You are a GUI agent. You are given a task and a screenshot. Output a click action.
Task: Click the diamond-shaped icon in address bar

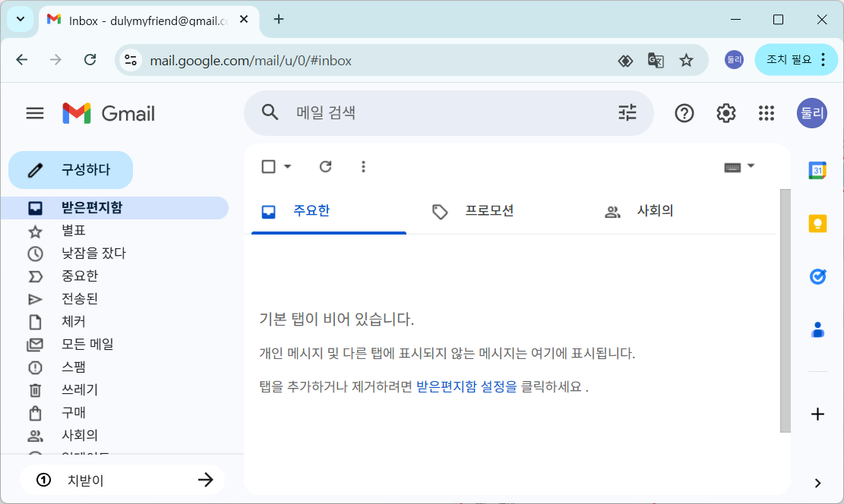coord(625,61)
